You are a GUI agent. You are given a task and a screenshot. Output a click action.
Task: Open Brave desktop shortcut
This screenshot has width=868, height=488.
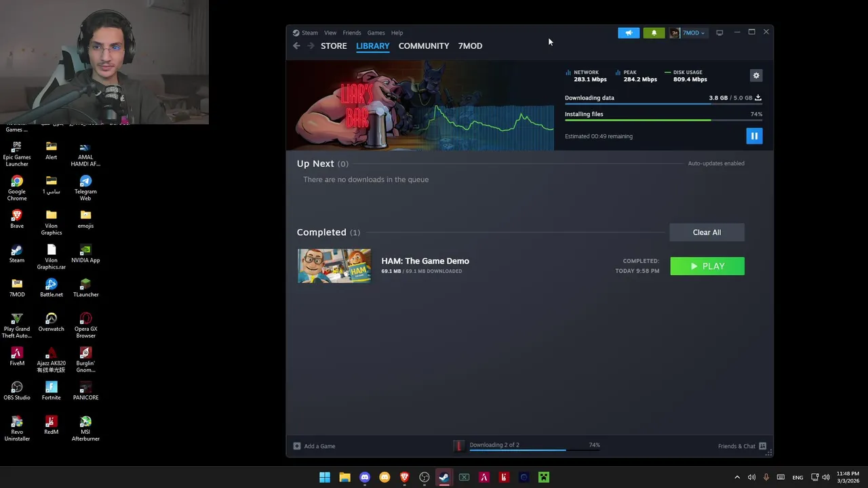[17, 219]
